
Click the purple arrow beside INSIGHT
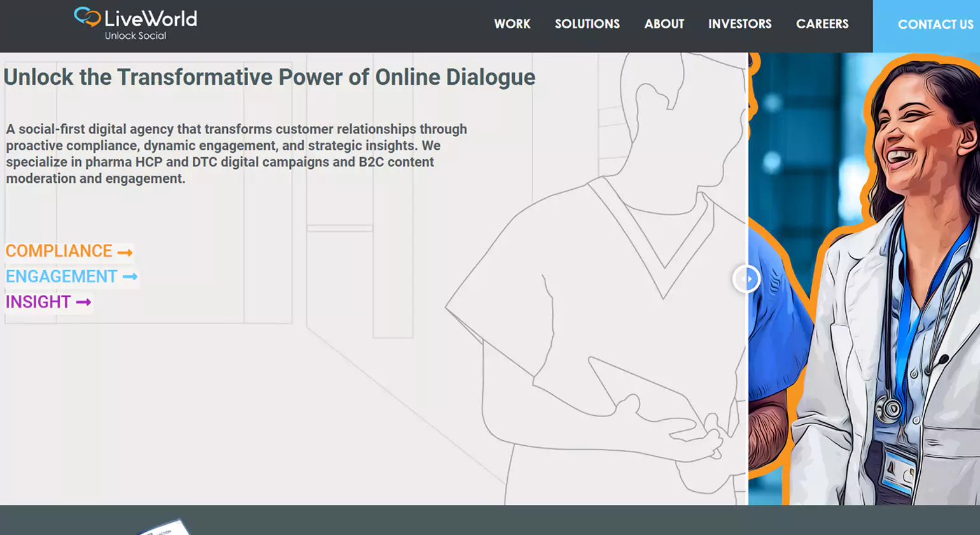tap(83, 303)
